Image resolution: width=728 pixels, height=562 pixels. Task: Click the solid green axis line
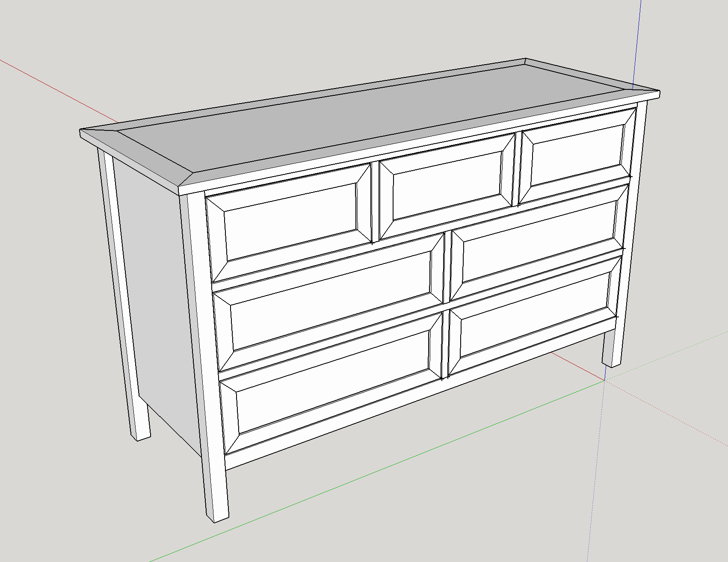click(376, 470)
